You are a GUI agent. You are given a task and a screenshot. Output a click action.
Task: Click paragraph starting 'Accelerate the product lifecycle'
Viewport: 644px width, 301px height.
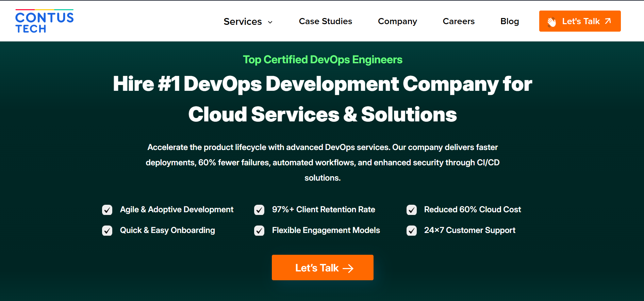323,163
